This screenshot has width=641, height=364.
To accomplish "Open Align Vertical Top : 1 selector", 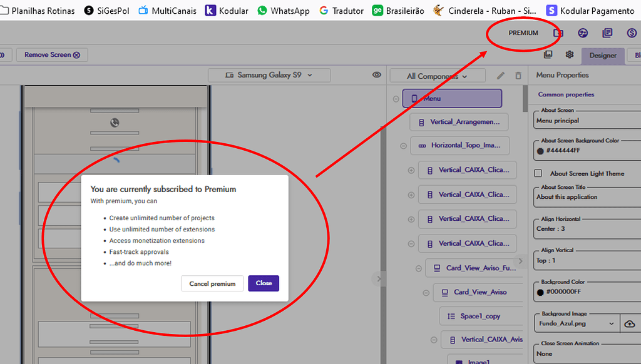I will coord(587,260).
